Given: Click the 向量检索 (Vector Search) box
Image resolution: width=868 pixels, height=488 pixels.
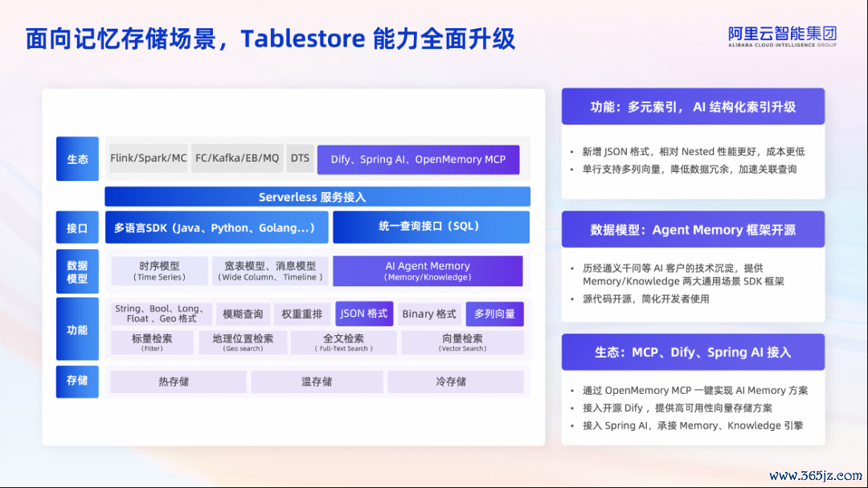Looking at the screenshot, I should (x=463, y=342).
